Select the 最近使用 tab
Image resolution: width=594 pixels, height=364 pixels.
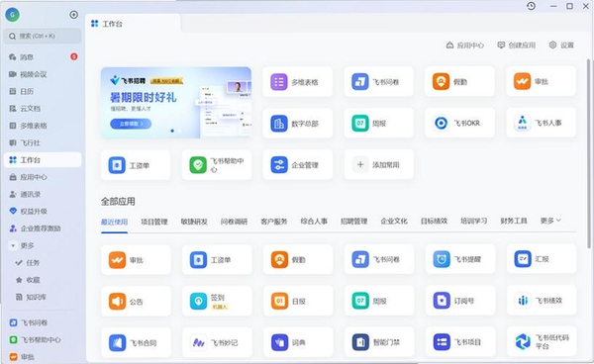(114, 222)
